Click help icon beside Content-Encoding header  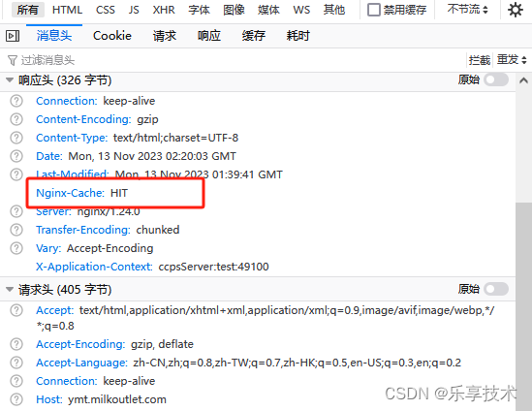pos(16,119)
